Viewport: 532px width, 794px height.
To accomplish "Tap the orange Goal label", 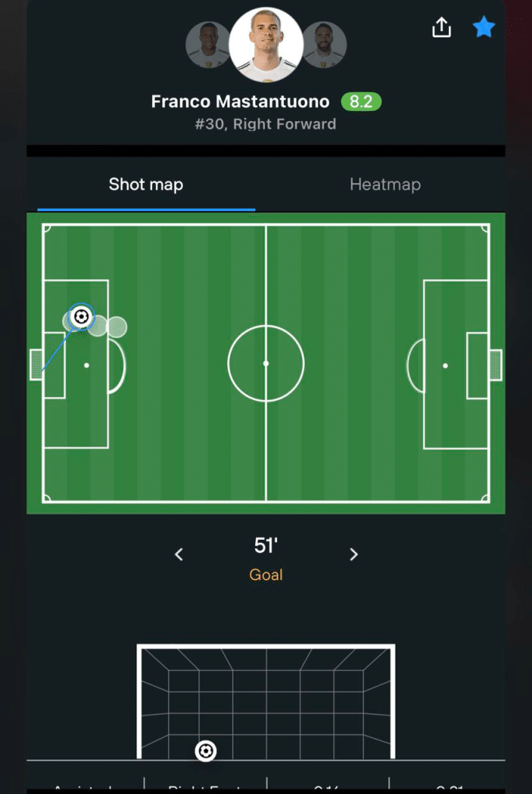I will [266, 575].
